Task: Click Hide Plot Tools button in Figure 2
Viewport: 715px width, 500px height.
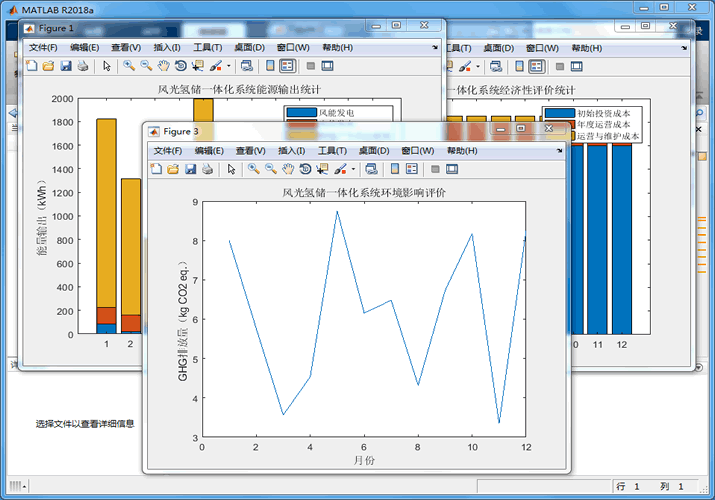Action: pyautogui.click(x=560, y=66)
